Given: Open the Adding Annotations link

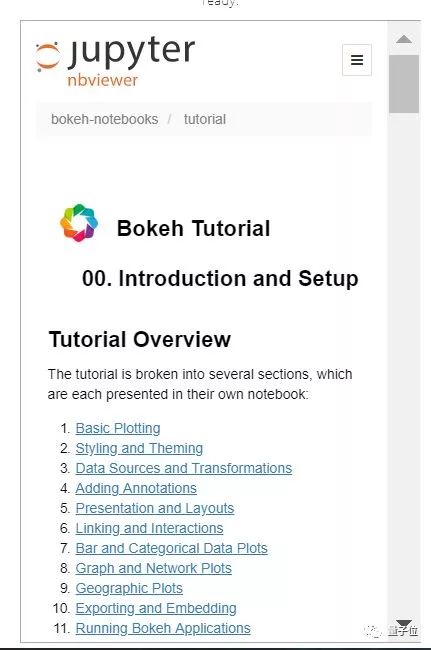Looking at the screenshot, I should pos(136,488).
